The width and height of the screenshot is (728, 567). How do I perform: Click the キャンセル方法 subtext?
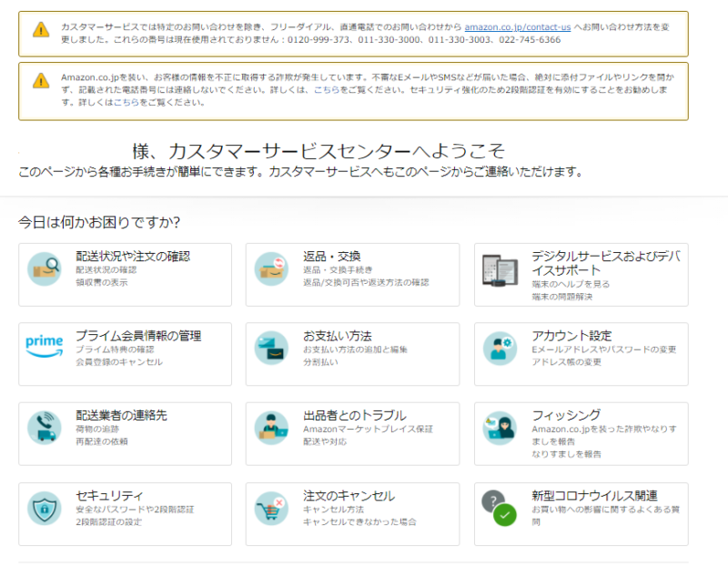(333, 509)
